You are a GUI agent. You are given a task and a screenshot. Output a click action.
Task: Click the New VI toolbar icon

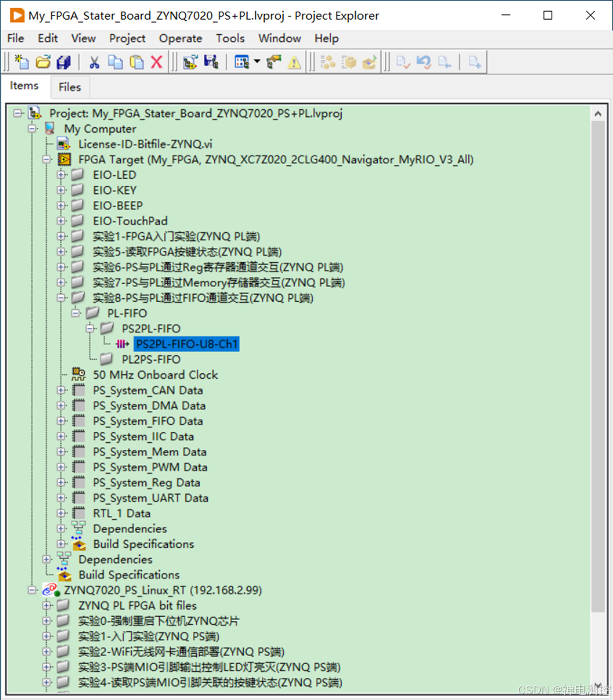pos(22,62)
